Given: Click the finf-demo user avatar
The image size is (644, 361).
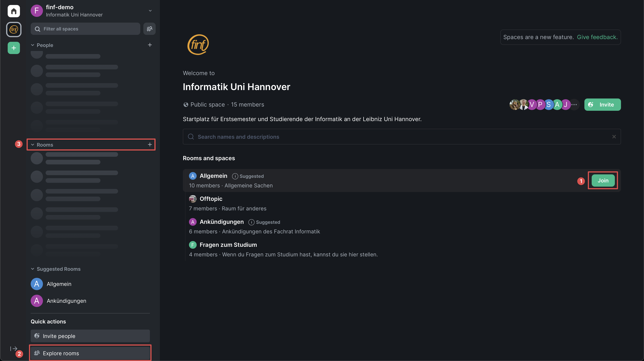Looking at the screenshot, I should tap(37, 11).
